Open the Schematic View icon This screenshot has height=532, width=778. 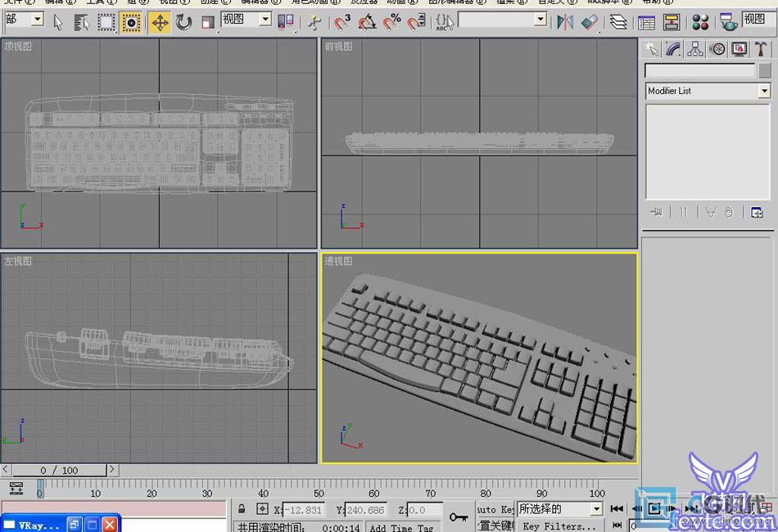click(x=672, y=22)
